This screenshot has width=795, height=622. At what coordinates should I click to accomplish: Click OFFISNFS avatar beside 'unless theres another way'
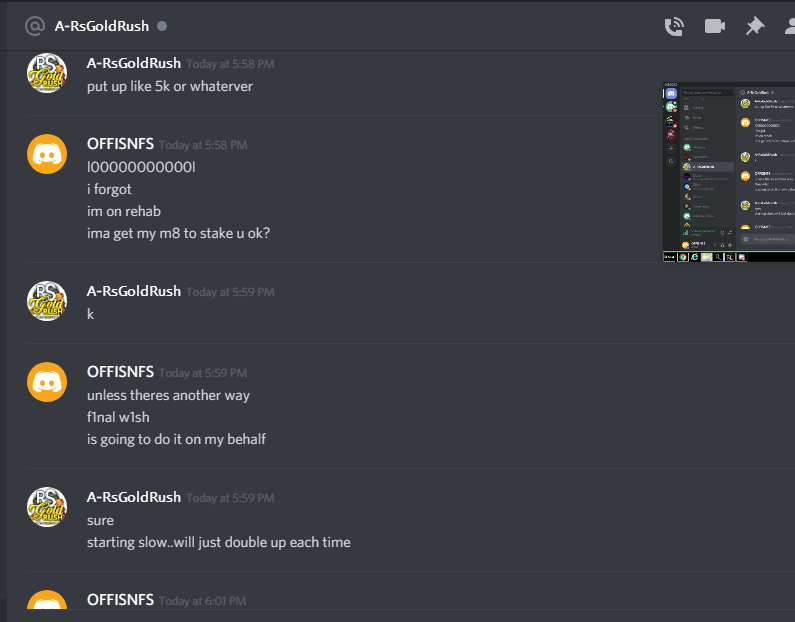(x=47, y=382)
